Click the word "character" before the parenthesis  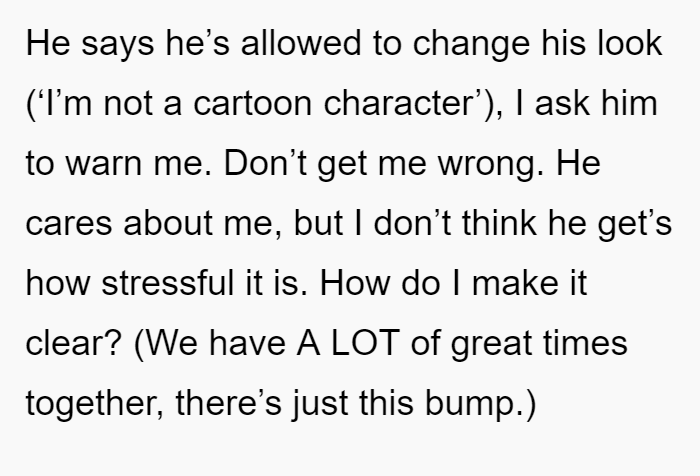coord(397,103)
